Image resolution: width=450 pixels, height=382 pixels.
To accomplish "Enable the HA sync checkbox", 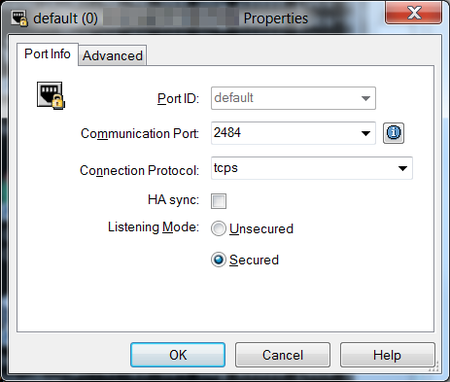I will (219, 201).
